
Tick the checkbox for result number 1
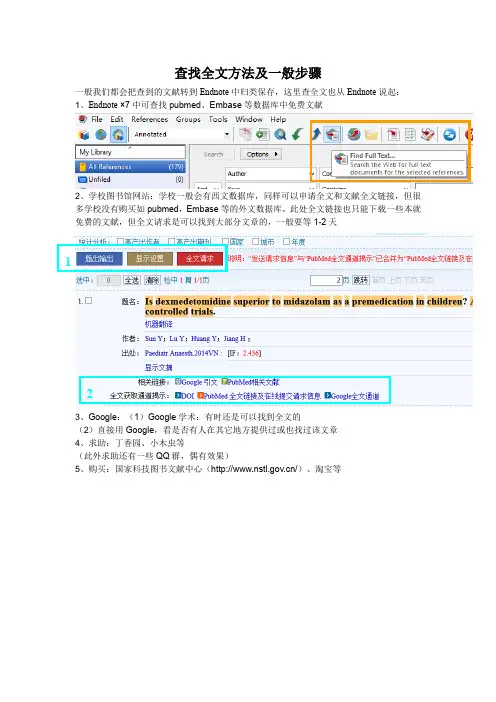click(89, 301)
